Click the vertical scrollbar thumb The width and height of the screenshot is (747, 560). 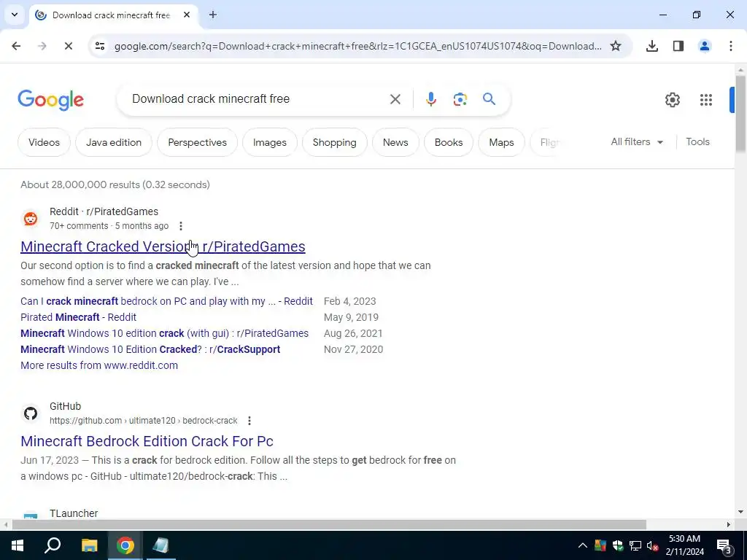click(740, 114)
